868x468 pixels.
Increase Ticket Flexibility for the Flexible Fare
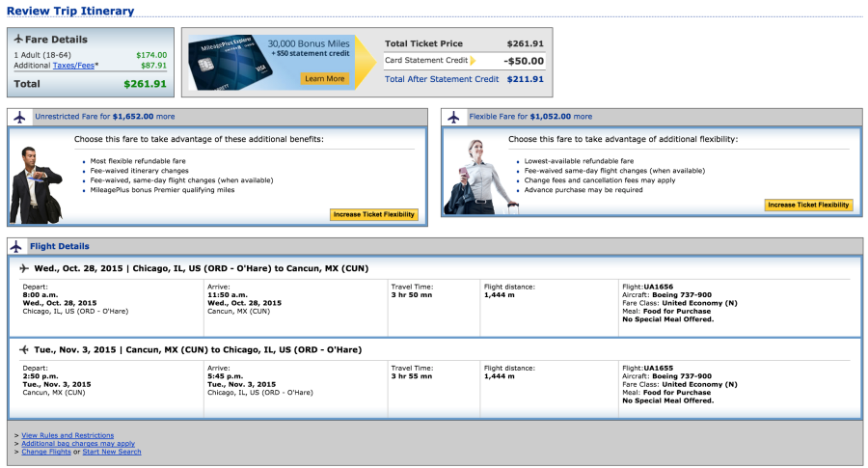point(808,205)
